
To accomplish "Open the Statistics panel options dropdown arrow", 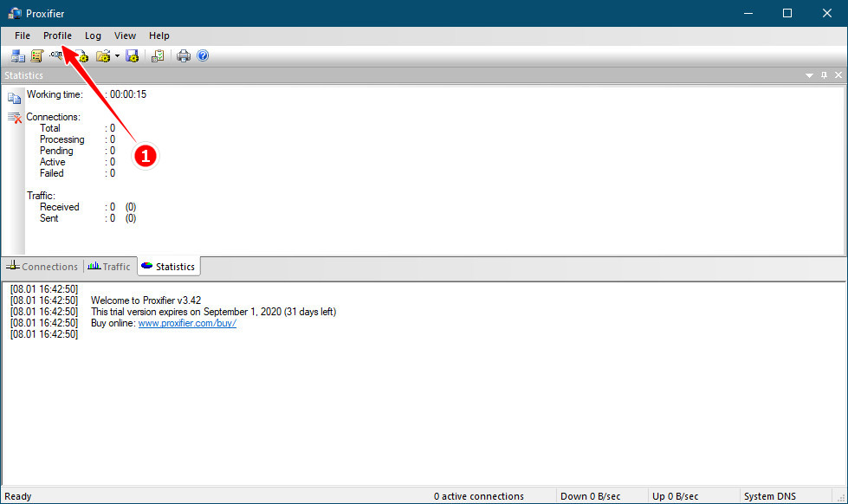I will coord(809,75).
